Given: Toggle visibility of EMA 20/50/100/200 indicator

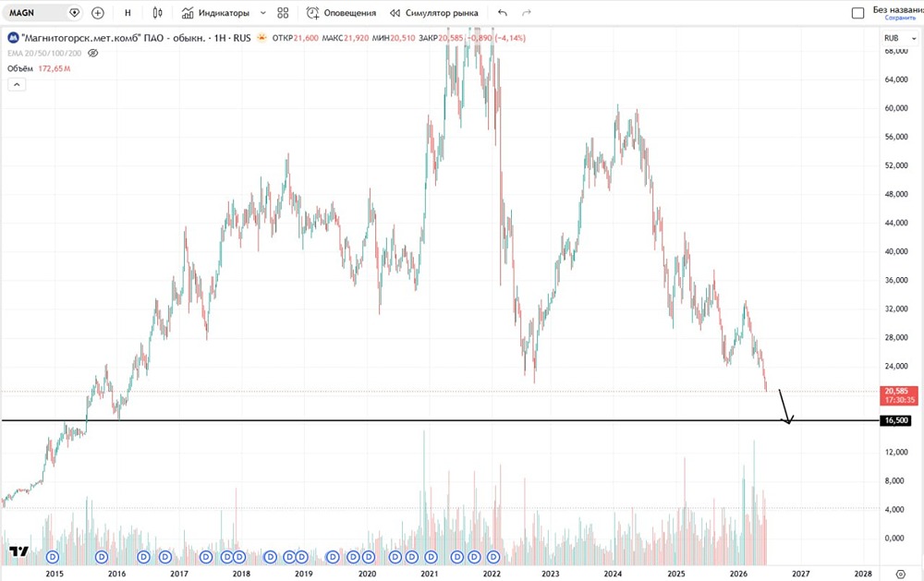Looking at the screenshot, I should coord(92,53).
